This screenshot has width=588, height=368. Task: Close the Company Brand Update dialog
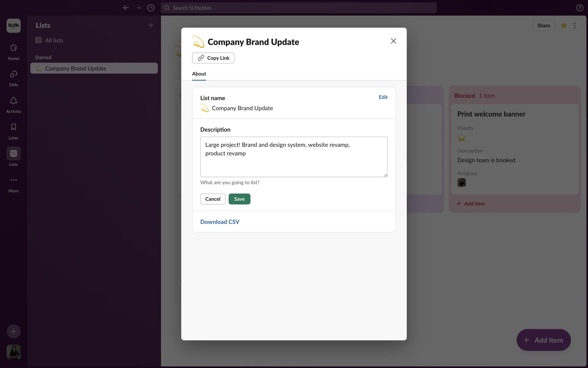393,41
